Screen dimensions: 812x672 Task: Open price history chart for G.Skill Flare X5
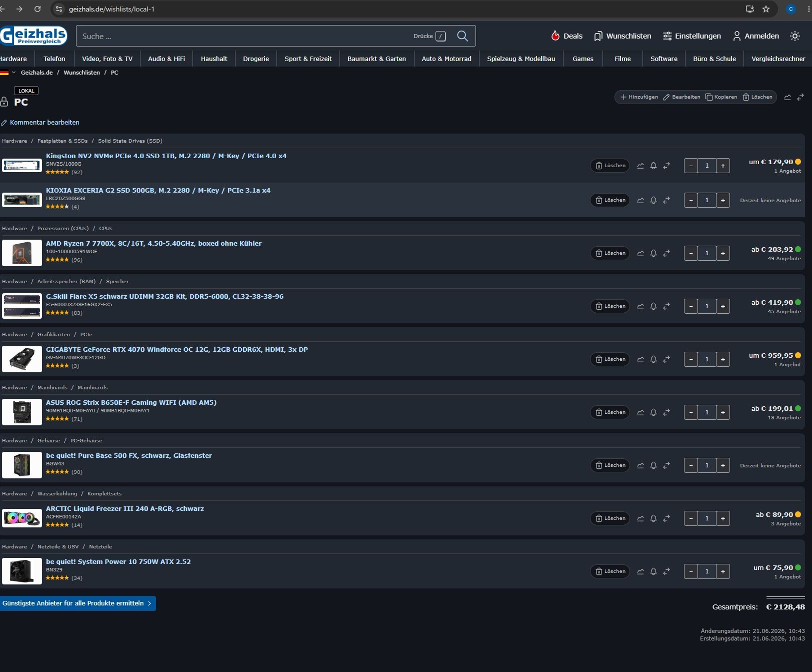pyautogui.click(x=640, y=306)
